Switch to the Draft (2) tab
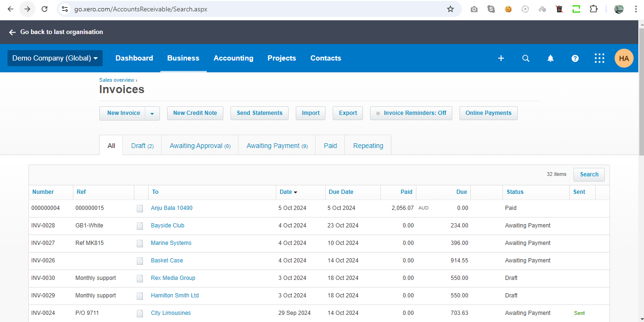This screenshot has height=322, width=644. click(142, 146)
